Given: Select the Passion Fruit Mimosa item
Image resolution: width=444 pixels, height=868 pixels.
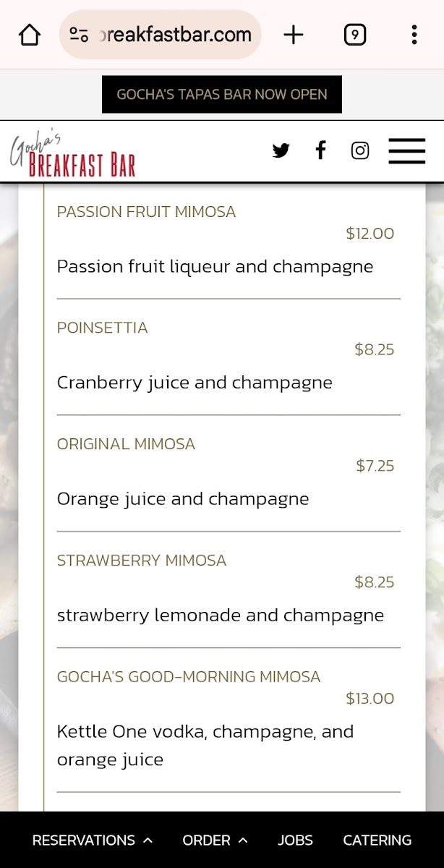Looking at the screenshot, I should pos(147,212).
